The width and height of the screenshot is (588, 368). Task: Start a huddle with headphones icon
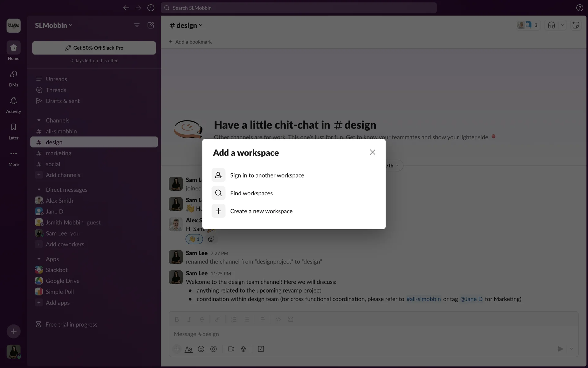click(x=551, y=25)
